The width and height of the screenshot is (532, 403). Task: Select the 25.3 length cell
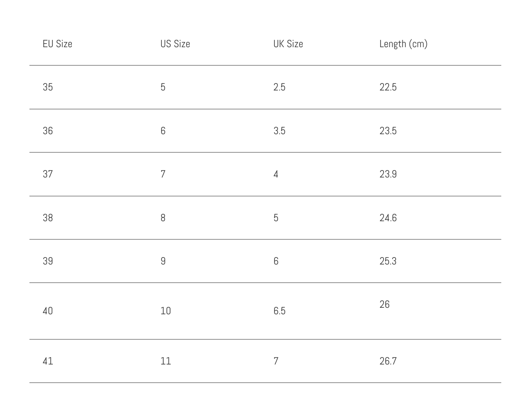click(x=388, y=261)
